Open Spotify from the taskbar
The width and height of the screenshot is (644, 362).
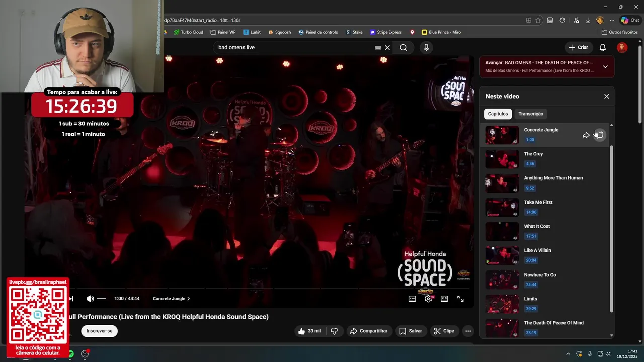click(71, 354)
